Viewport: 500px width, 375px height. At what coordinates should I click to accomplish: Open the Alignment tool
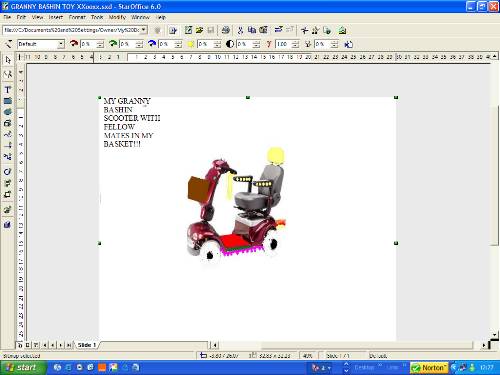pos(8,183)
